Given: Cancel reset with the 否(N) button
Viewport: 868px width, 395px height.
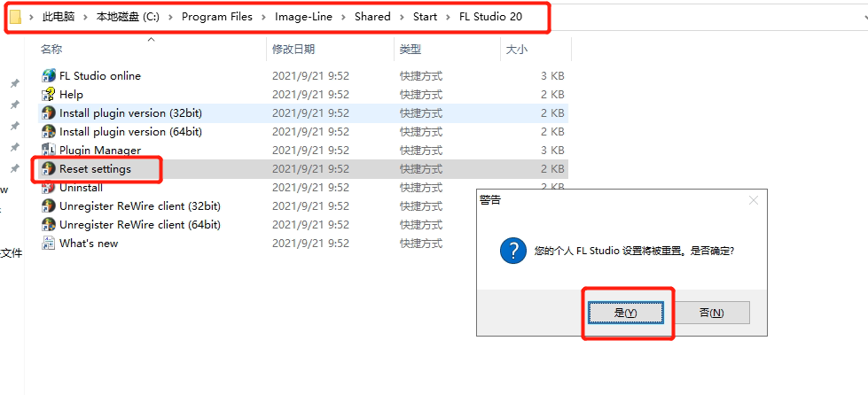Looking at the screenshot, I should [711, 313].
